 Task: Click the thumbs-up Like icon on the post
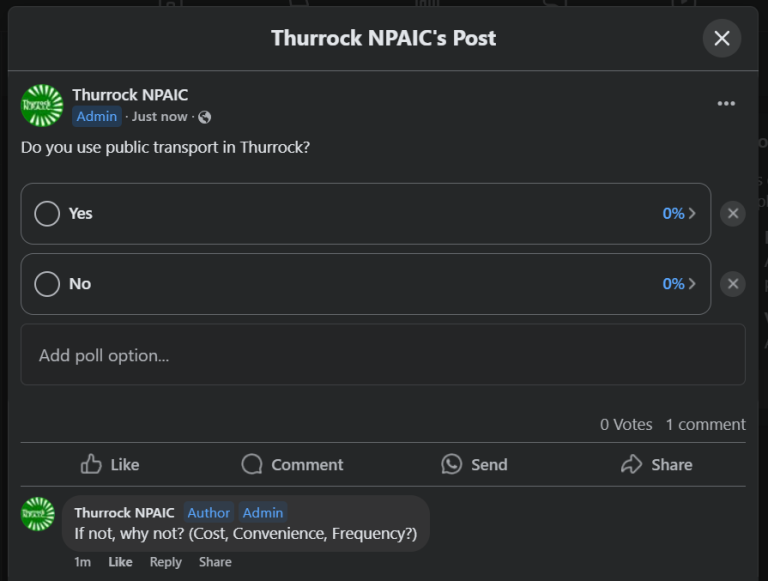coord(91,464)
